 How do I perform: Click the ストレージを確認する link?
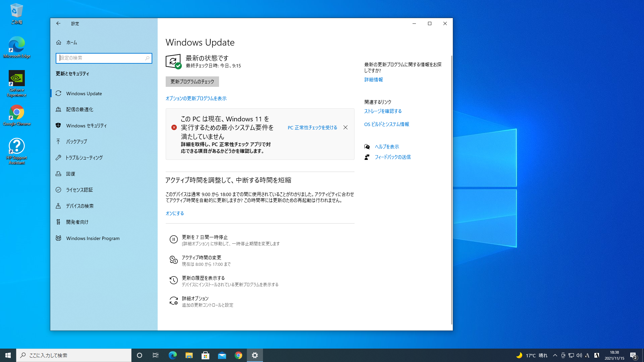[x=383, y=111]
